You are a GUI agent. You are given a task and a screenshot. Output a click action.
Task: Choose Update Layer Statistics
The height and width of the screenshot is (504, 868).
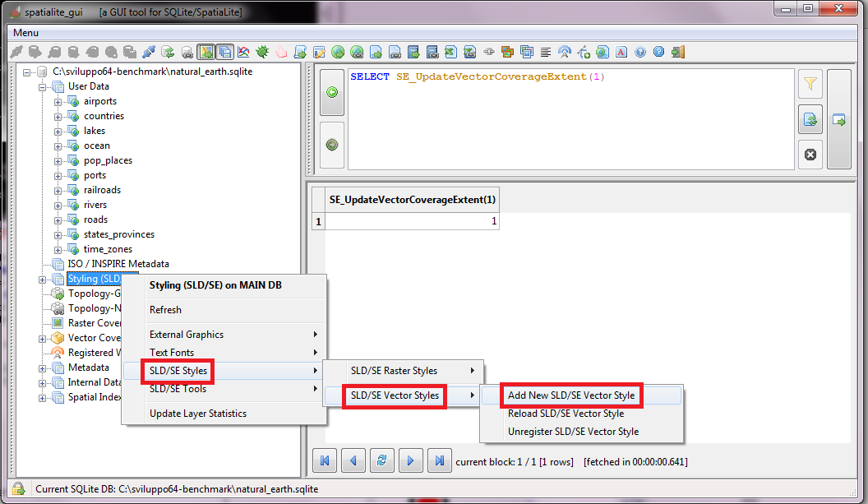tap(224, 414)
